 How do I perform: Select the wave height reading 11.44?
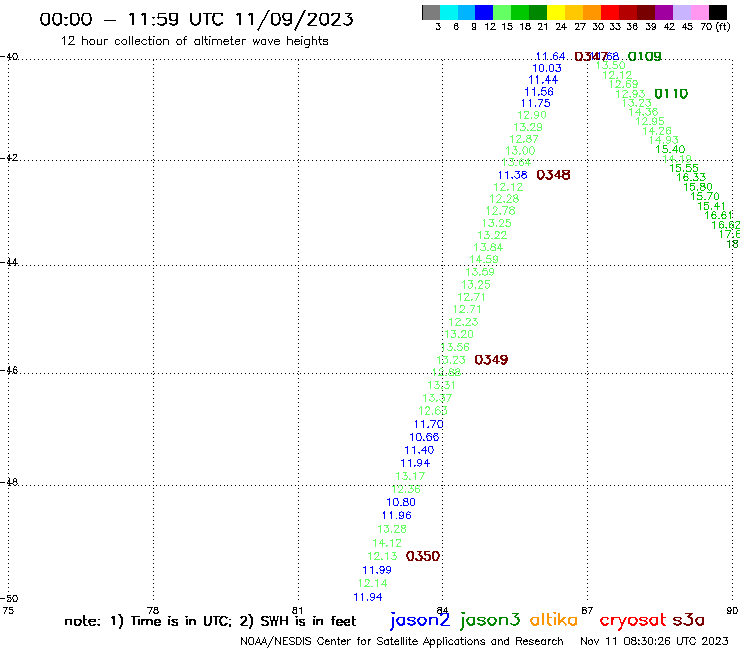543,80
